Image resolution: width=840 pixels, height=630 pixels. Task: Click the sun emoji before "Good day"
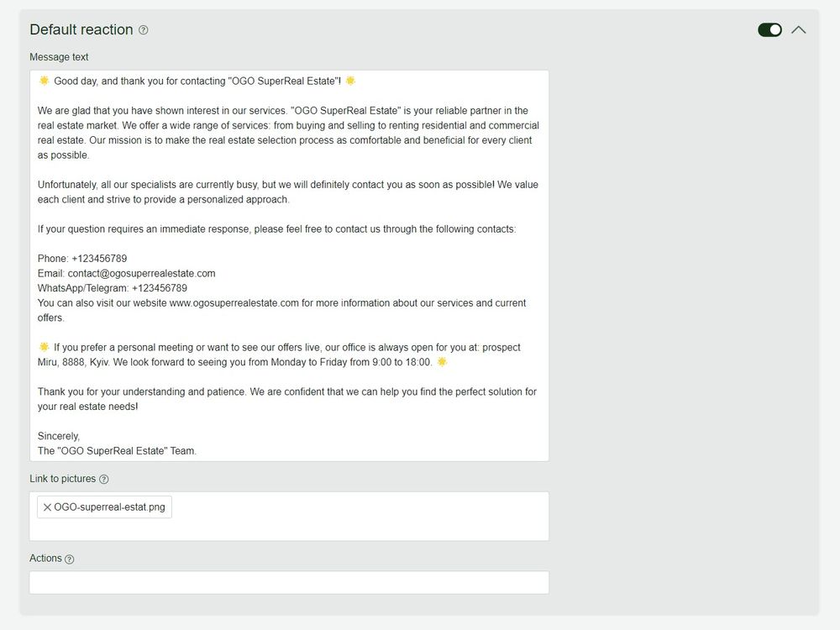44,81
